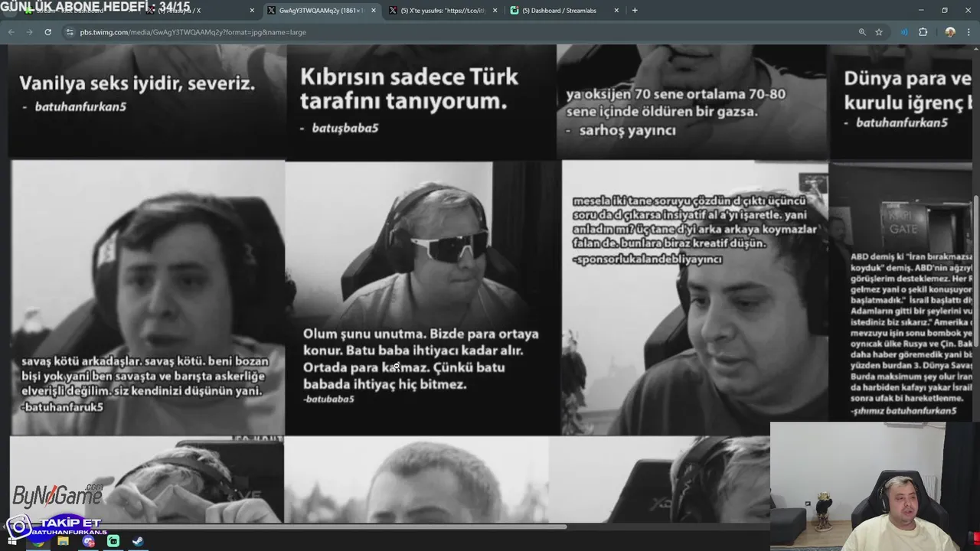Open Streamlabs from the taskbar

pos(113,541)
